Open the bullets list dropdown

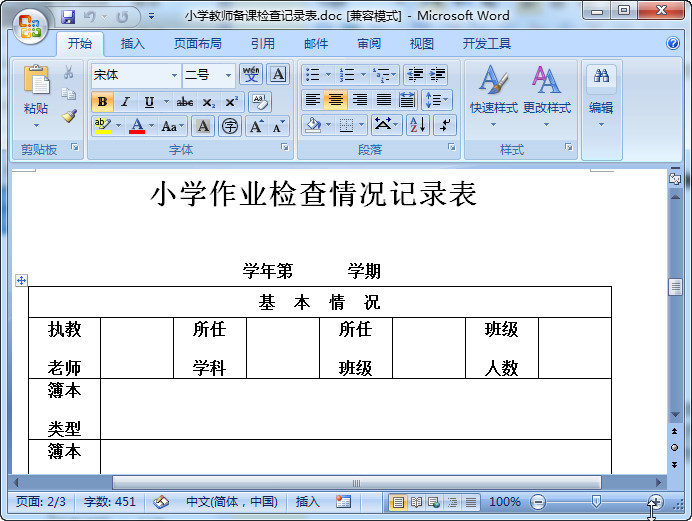click(328, 75)
